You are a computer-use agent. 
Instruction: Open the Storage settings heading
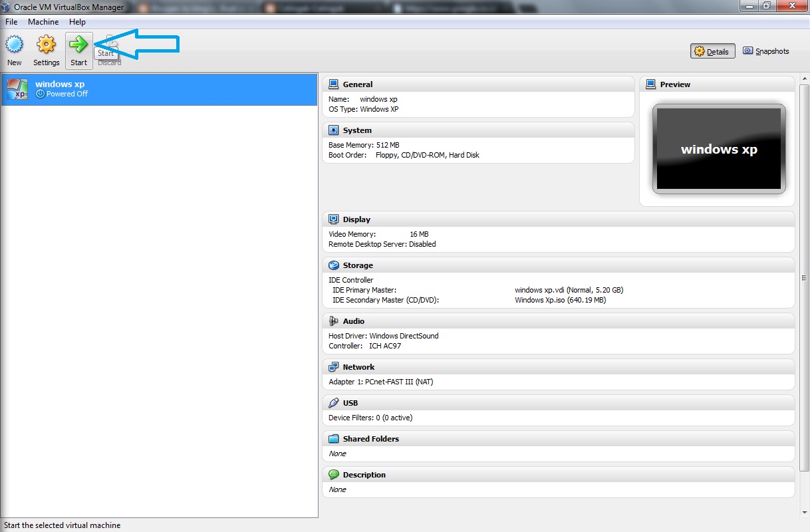tap(358, 265)
